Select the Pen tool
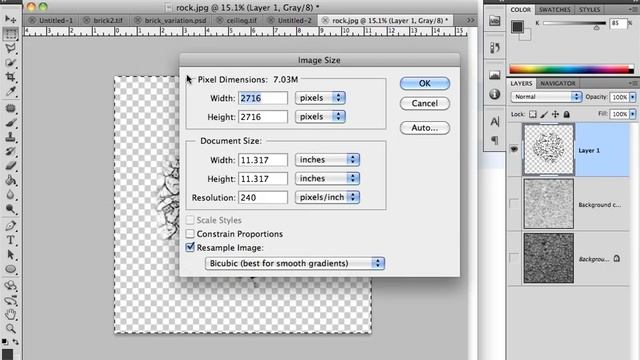This screenshot has height=360, width=640. click(10, 226)
